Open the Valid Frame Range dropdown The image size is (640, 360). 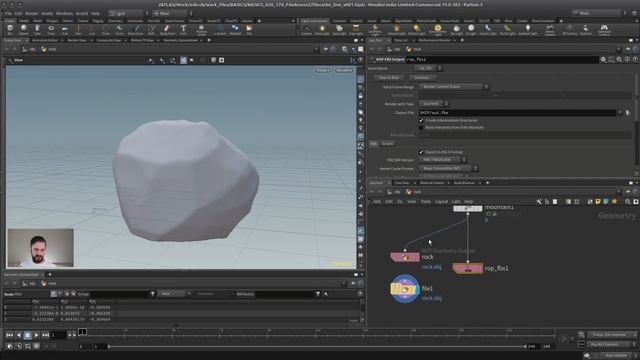(x=453, y=87)
